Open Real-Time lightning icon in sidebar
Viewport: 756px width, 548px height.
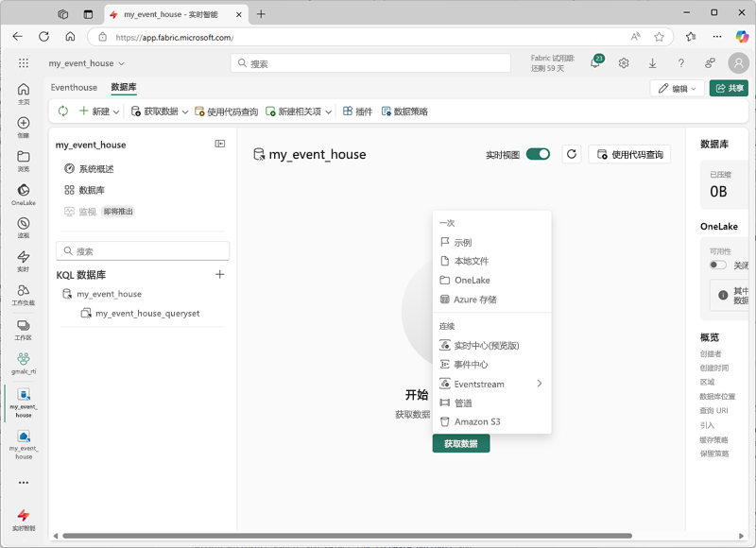coord(23,261)
